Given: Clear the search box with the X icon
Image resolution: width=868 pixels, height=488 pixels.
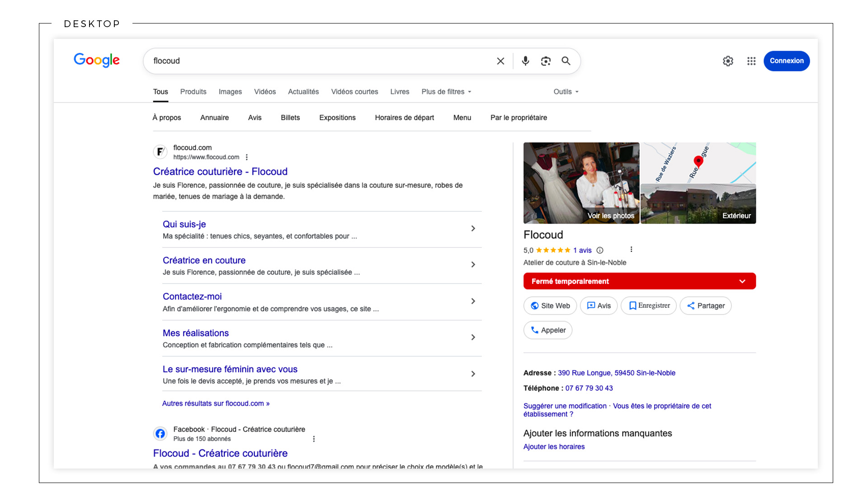Looking at the screenshot, I should click(x=500, y=61).
